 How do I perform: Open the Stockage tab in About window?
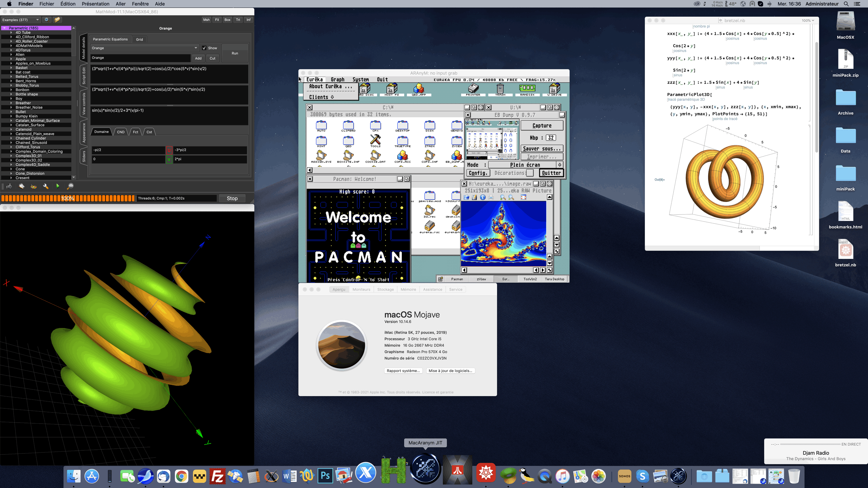386,289
